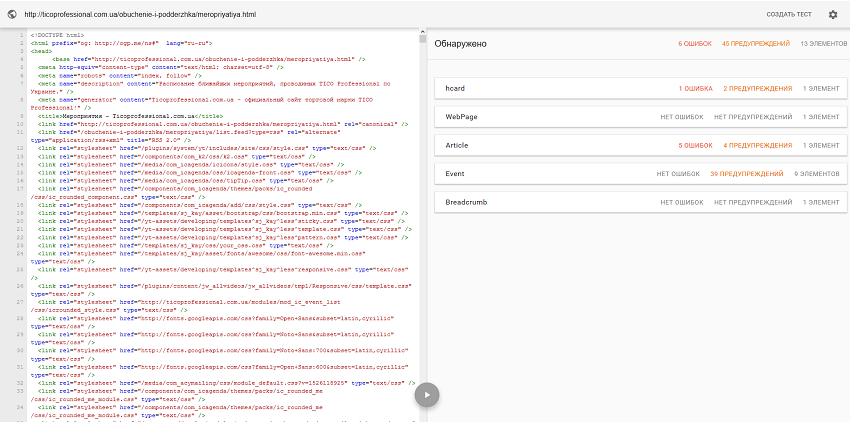
Task: Click the globe icon beside the URL
Action: pyautogui.click(x=12, y=14)
